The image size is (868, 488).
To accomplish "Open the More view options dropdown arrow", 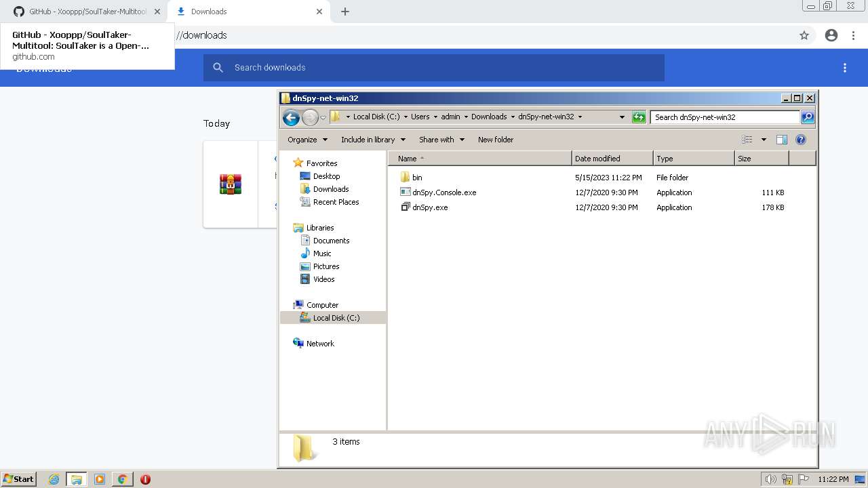I will tap(764, 140).
